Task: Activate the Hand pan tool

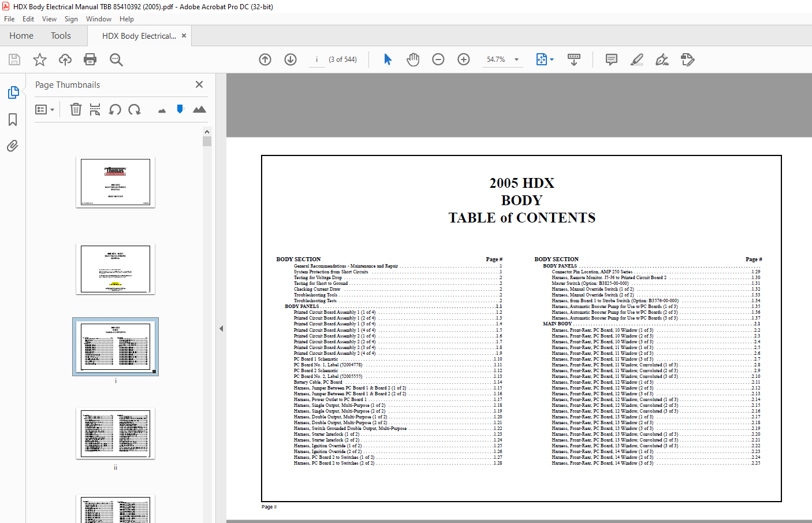Action: click(413, 60)
